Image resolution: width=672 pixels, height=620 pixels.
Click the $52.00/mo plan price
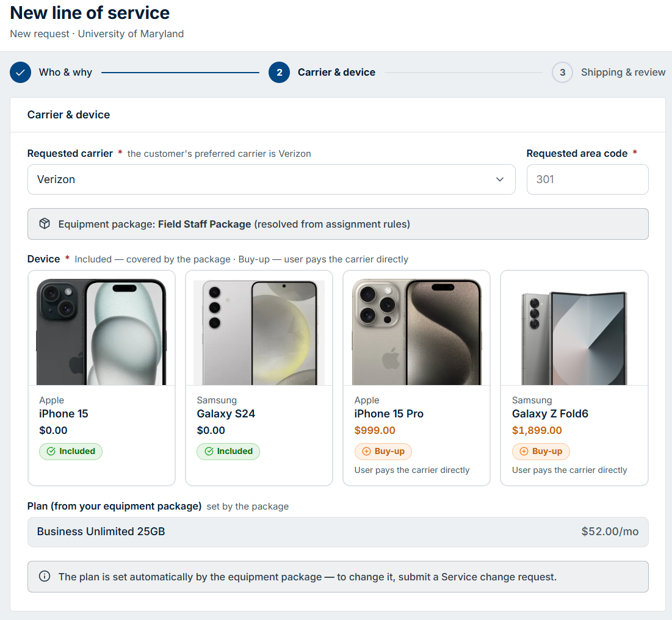pyautogui.click(x=610, y=532)
